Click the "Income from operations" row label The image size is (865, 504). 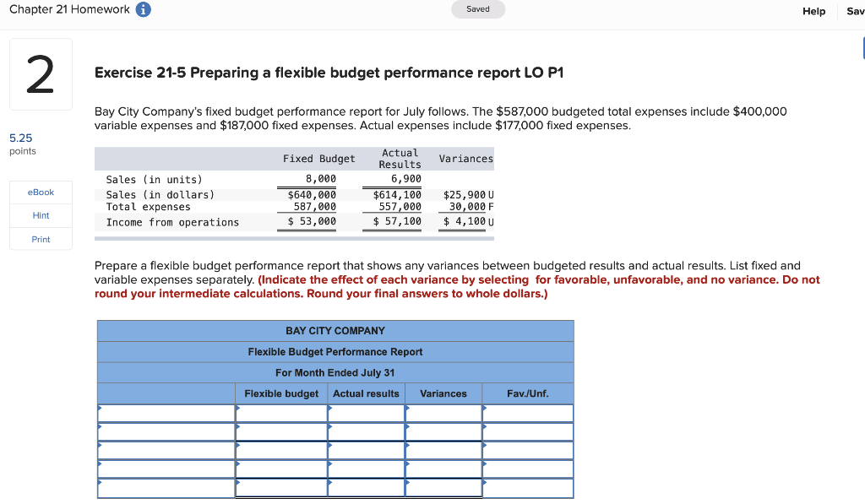pyautogui.click(x=172, y=222)
